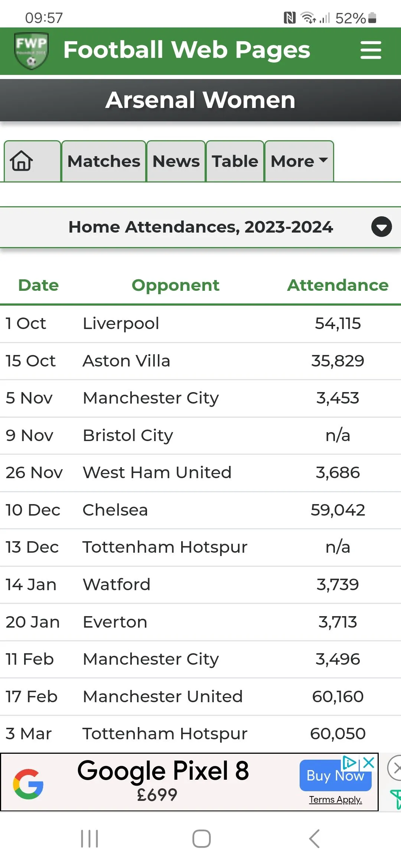
Task: Tap the FWP shield logo
Action: (x=31, y=51)
